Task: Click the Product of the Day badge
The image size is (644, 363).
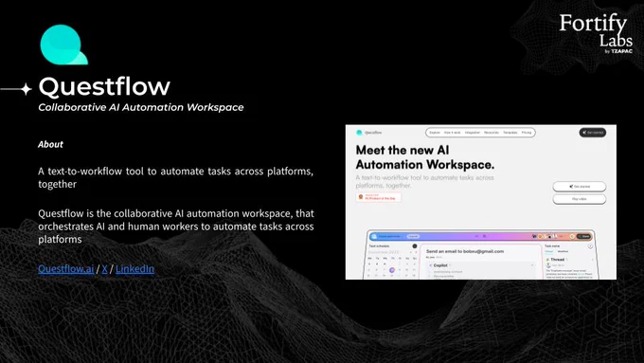Action: click(x=378, y=197)
